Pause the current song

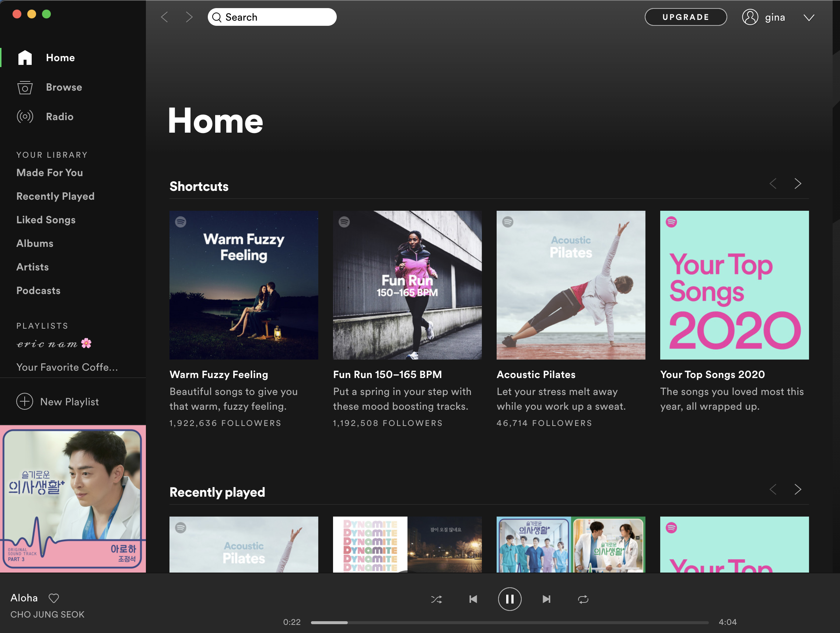(510, 599)
